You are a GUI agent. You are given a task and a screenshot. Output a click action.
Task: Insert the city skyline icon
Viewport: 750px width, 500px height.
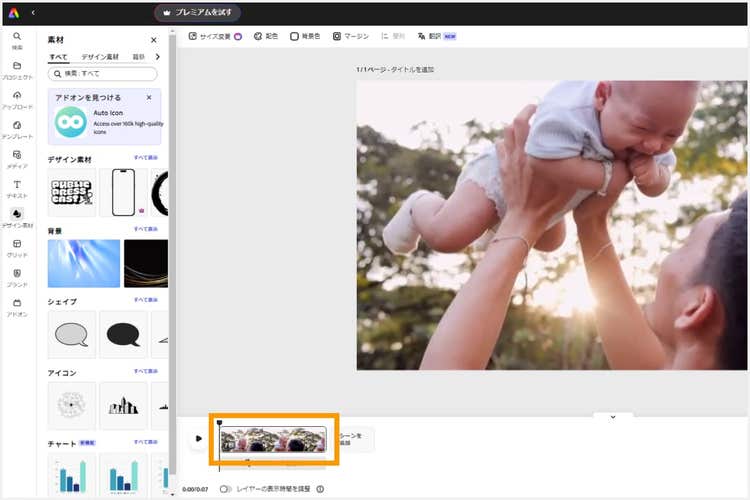pos(123,405)
